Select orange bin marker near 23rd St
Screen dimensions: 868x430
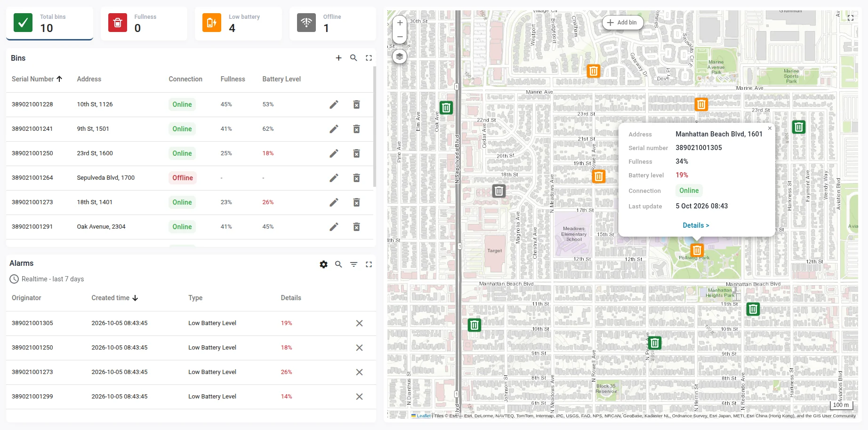[x=701, y=104]
